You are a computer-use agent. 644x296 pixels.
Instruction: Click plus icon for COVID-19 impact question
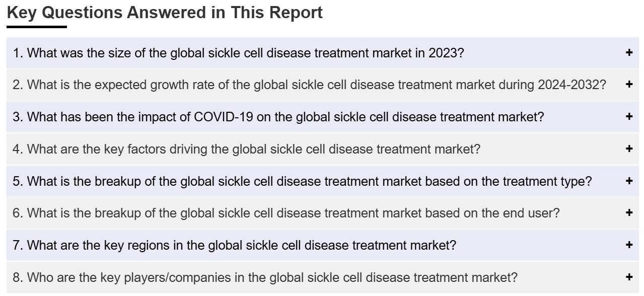(x=629, y=117)
